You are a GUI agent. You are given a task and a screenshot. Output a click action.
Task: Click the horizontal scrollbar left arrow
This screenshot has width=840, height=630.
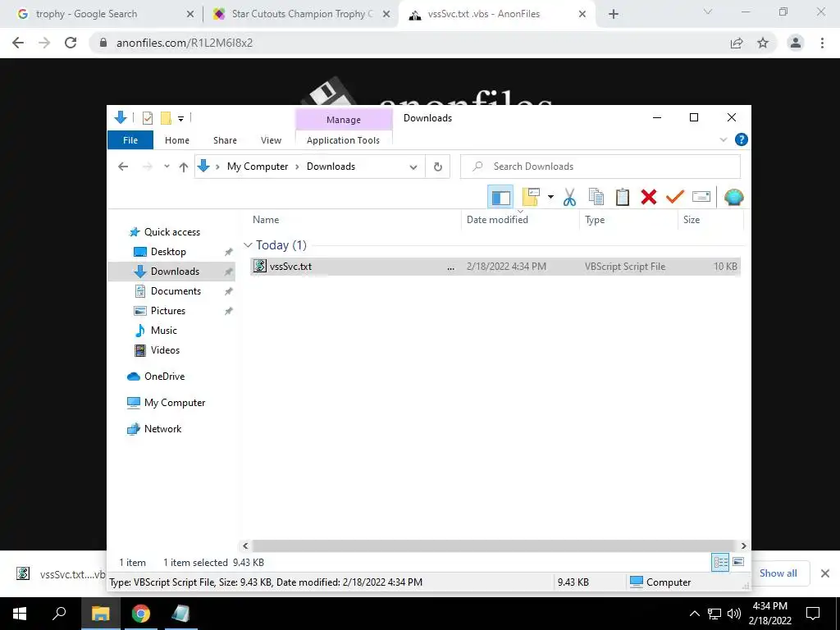(245, 546)
